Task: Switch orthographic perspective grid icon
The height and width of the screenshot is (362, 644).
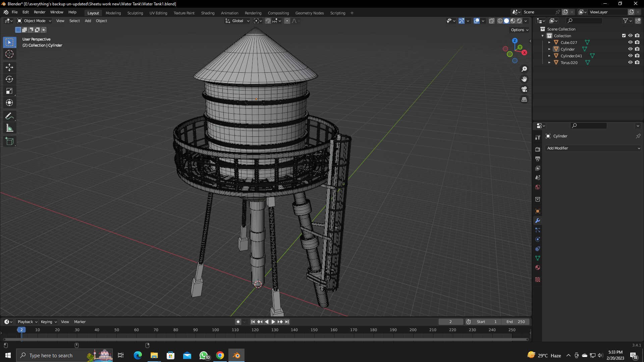Action: tap(524, 100)
